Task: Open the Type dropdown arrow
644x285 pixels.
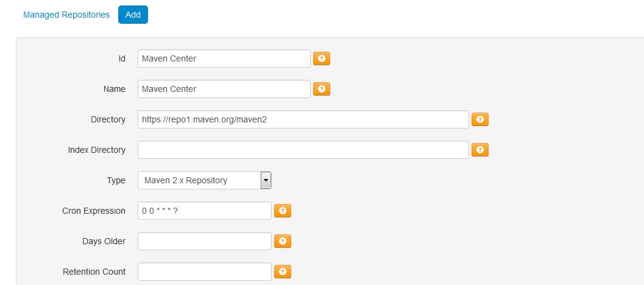Action: [266, 180]
